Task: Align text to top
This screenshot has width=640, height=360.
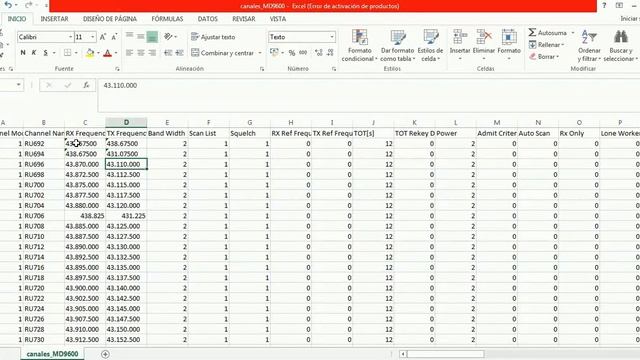Action: click(x=129, y=36)
